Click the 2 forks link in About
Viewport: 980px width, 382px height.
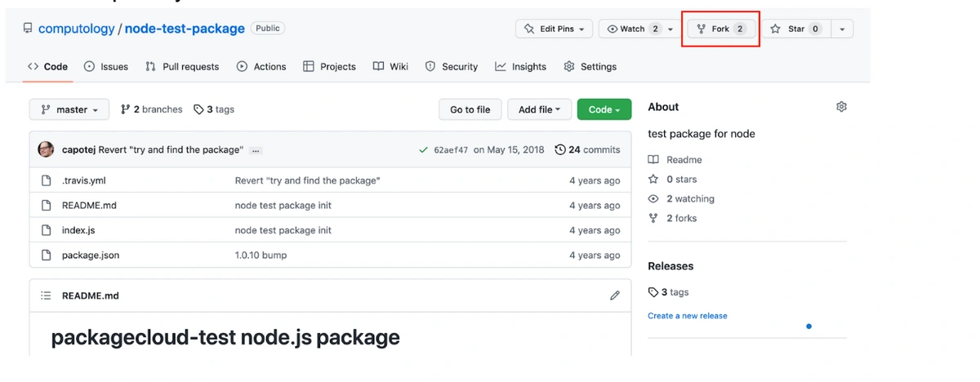(x=673, y=219)
